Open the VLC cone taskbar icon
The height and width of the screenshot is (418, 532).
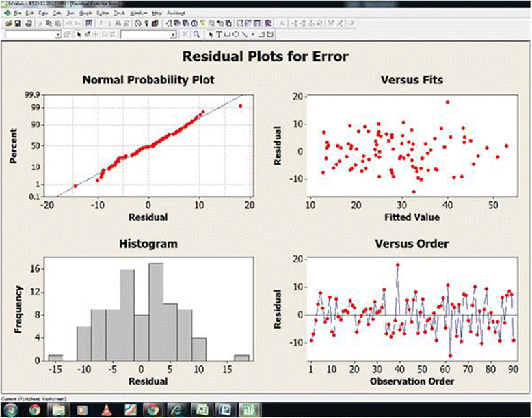click(107, 410)
